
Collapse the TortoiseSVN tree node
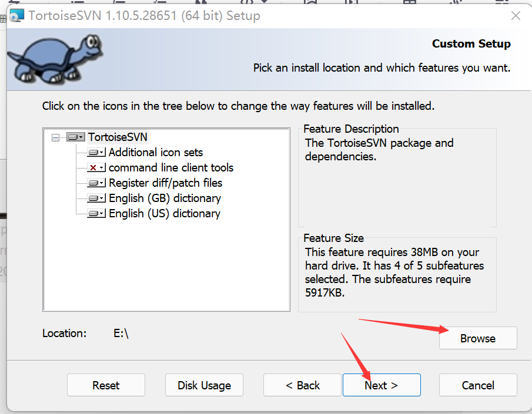[55, 137]
